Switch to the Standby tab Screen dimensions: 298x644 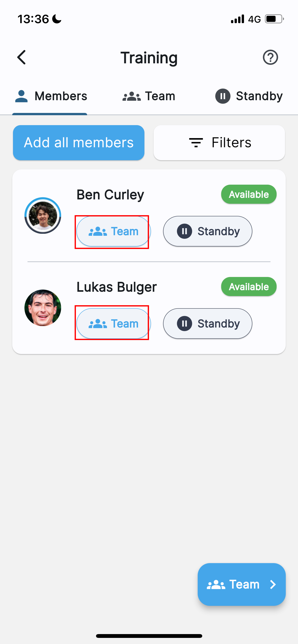249,96
